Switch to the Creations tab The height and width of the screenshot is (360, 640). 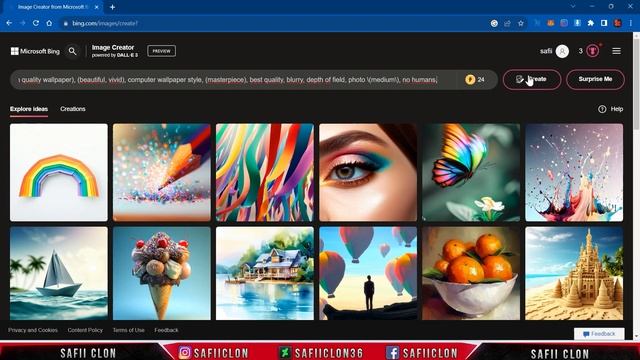73,109
